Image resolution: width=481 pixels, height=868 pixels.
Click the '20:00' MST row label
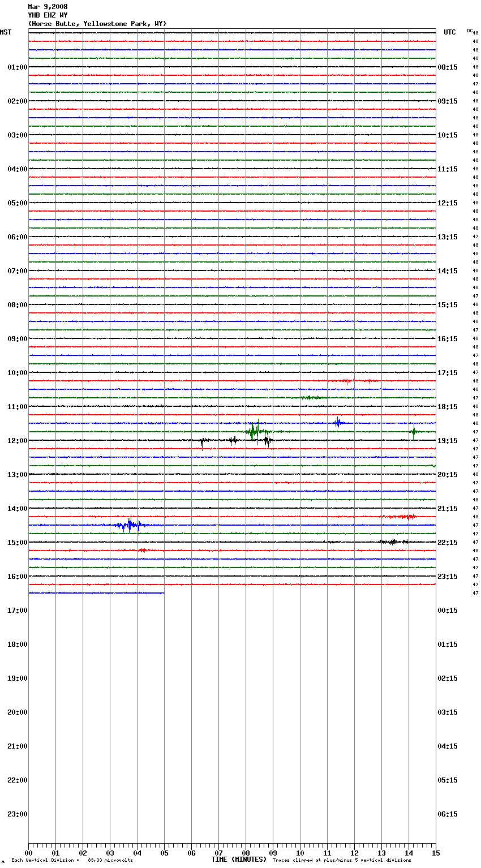coord(18,712)
